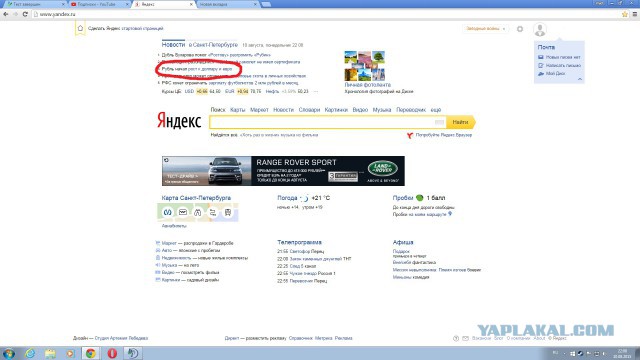Open Маркет in the services menu
Viewport: 640px width, 360px height.
(259, 110)
